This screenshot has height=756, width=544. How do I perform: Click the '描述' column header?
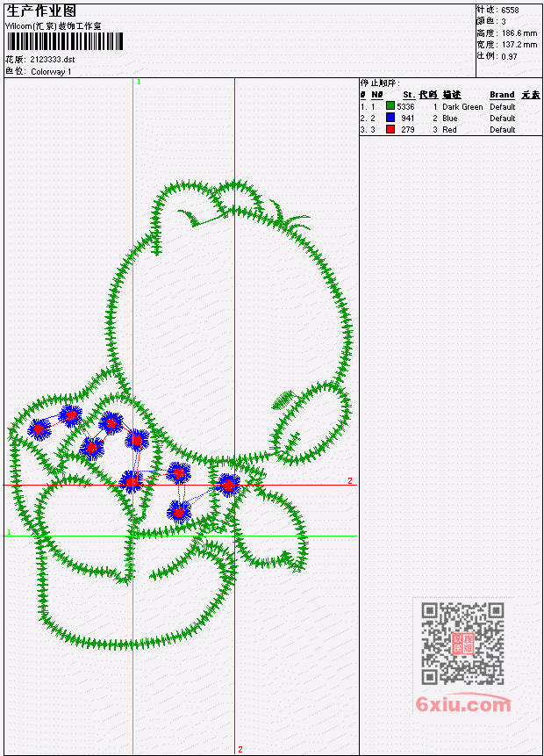click(452, 95)
